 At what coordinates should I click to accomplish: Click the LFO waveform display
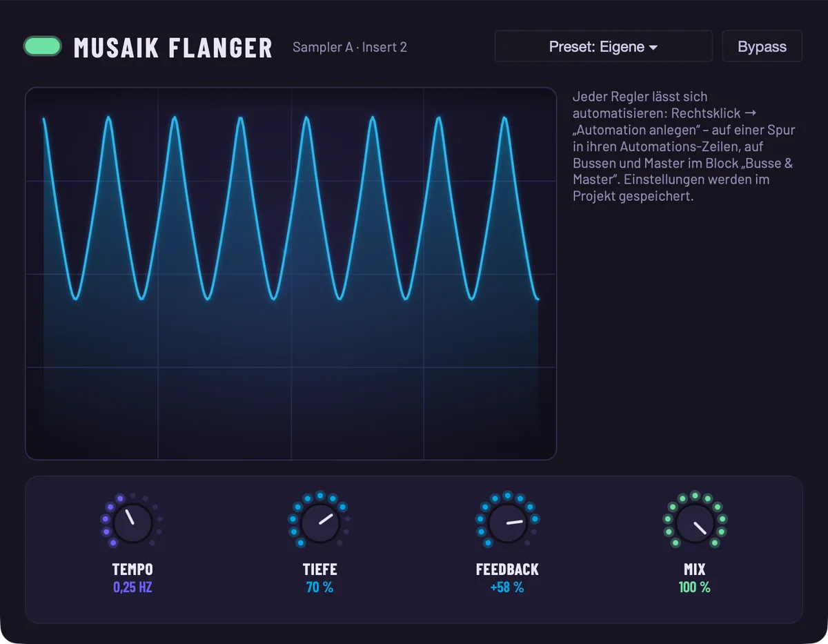[x=291, y=273]
